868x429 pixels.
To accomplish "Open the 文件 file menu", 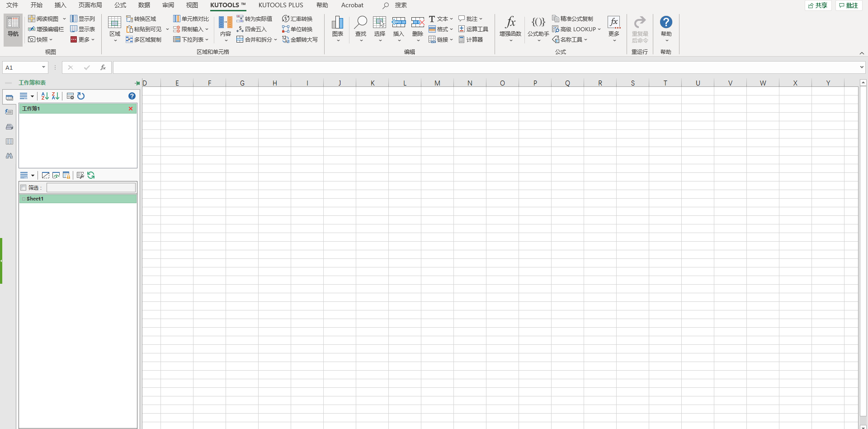I will [x=12, y=5].
